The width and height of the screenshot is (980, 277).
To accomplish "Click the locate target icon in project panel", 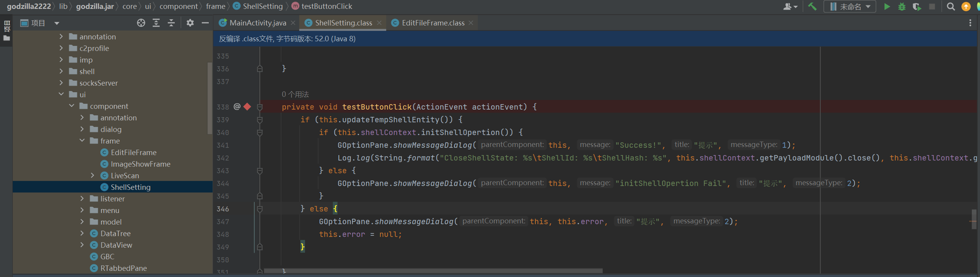I will (x=141, y=23).
